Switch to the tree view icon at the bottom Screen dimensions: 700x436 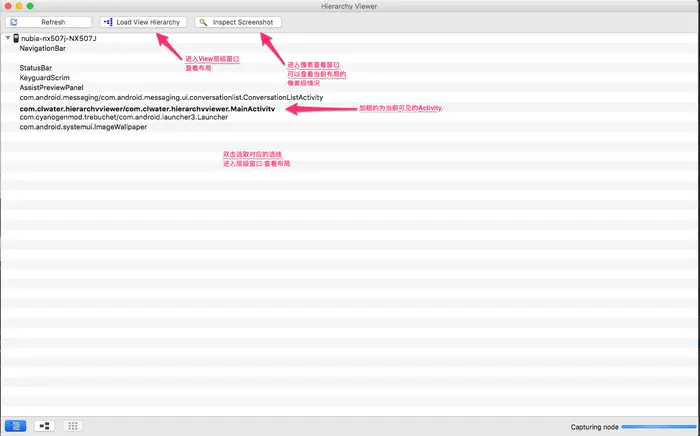pos(44,426)
